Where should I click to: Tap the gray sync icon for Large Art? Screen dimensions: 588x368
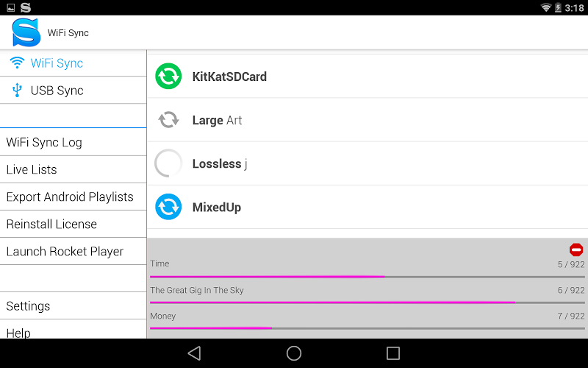coord(168,120)
